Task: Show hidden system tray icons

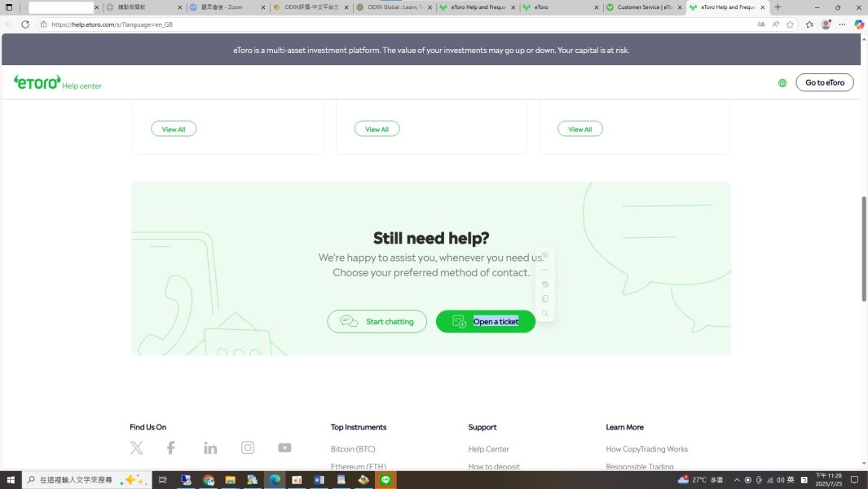Action: [736, 480]
